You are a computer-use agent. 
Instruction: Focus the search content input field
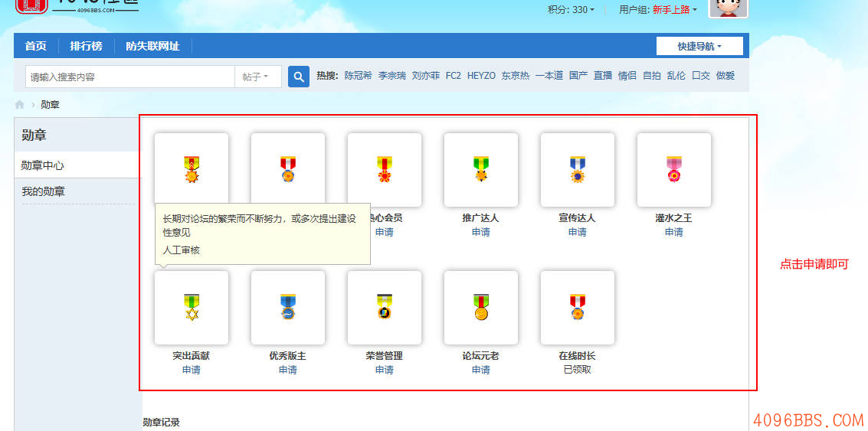coord(130,77)
